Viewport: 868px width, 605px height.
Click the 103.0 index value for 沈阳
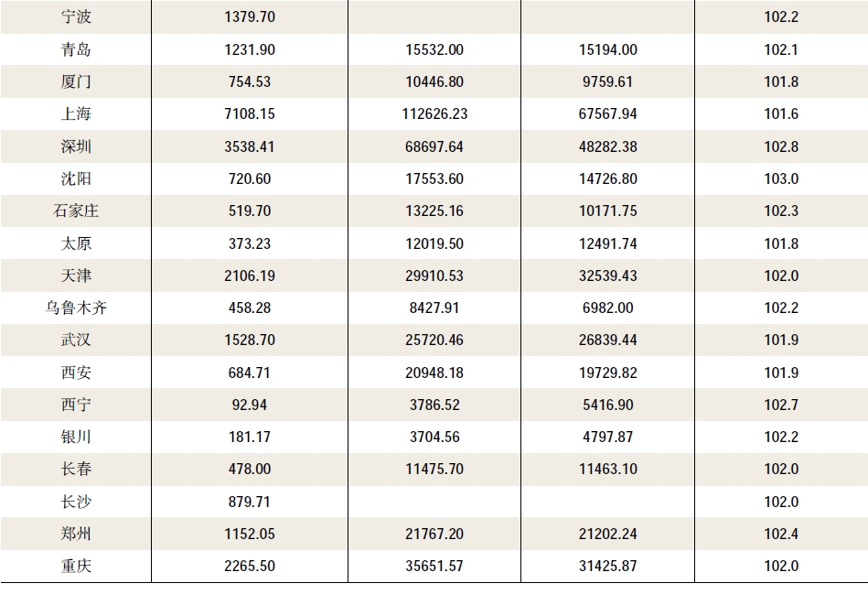(781, 178)
